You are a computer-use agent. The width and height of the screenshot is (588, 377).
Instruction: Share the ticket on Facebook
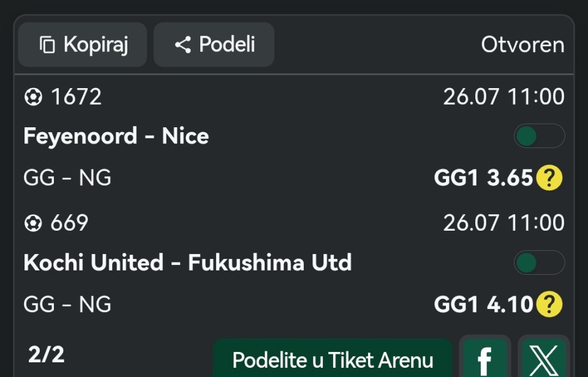pos(485,358)
